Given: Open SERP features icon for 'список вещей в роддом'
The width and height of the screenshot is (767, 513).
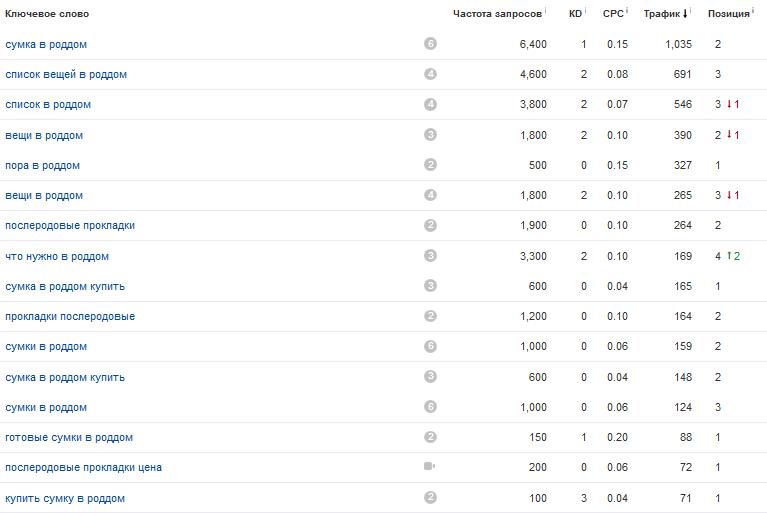Looking at the screenshot, I should click(x=430, y=74).
